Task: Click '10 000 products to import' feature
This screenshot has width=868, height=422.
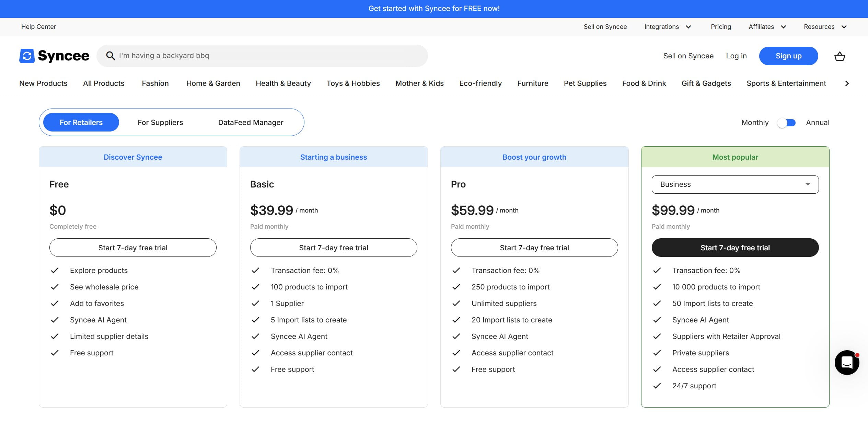Action: pos(716,287)
